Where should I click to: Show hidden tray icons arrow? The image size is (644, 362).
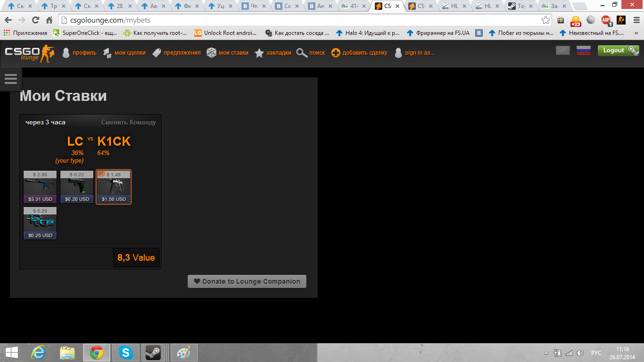click(546, 353)
